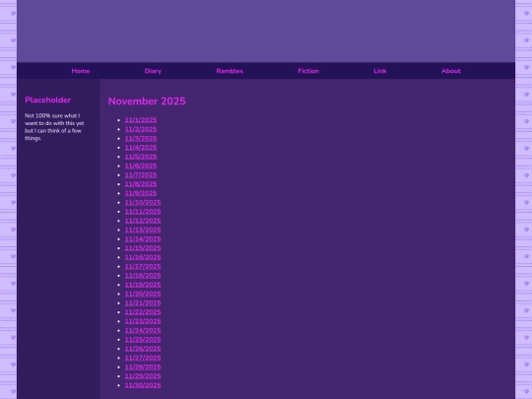Open the 11/17/2025 diary entry
The height and width of the screenshot is (399, 532).
[x=143, y=266]
